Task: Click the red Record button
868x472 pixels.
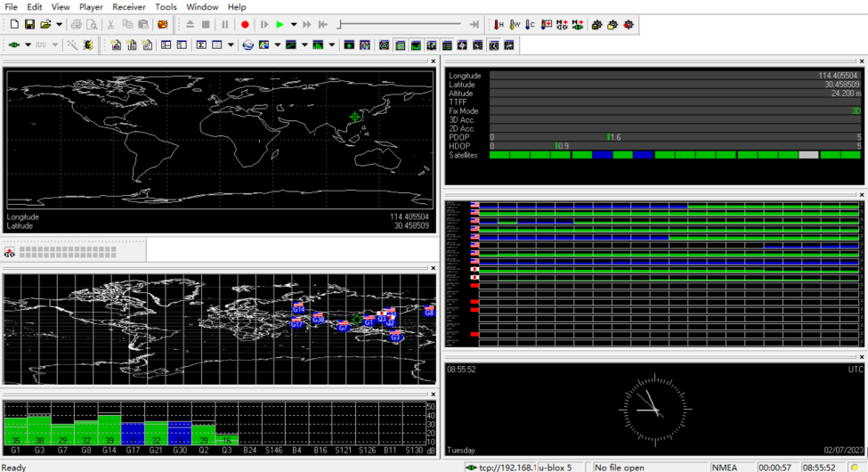Action: point(245,25)
